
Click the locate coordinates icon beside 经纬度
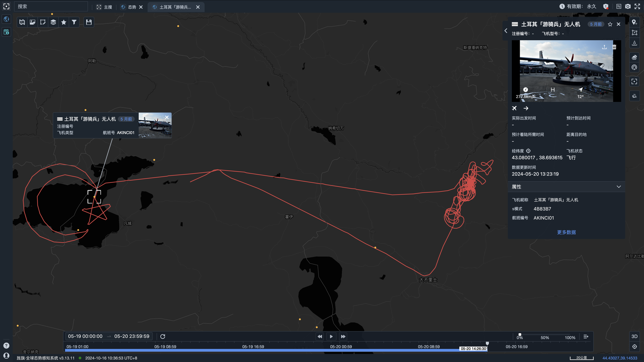528,151
